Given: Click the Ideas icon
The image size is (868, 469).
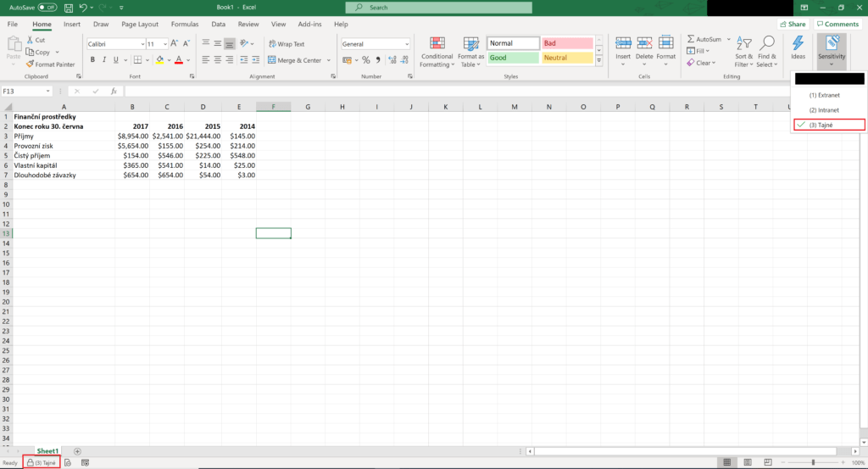Looking at the screenshot, I should 798,47.
